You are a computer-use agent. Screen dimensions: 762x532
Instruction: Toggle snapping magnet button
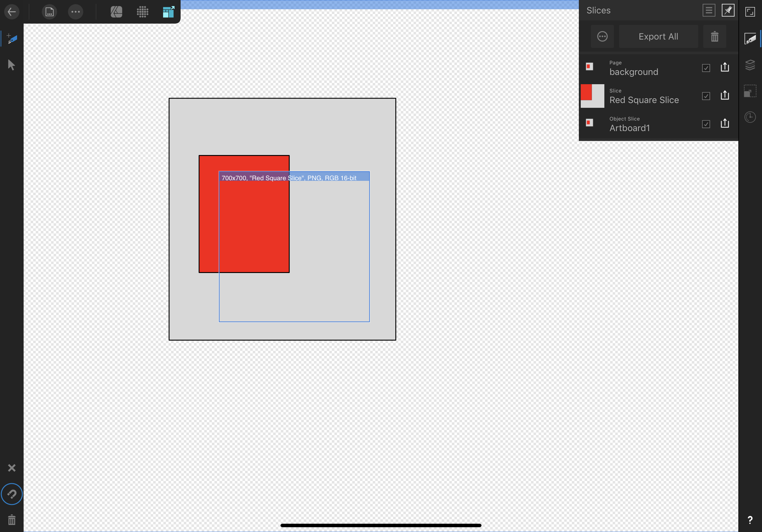11,494
